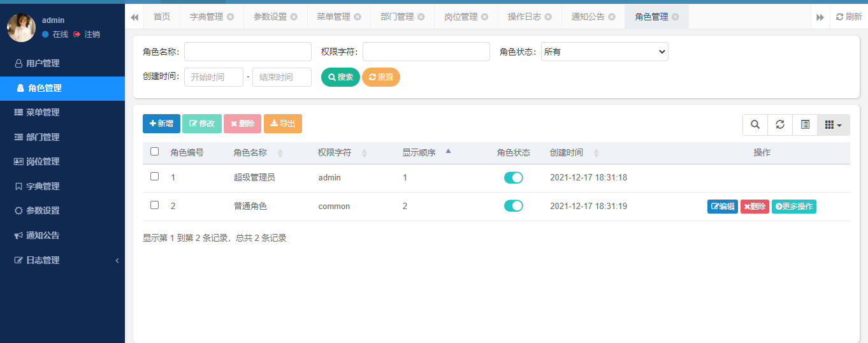Check the row for 超级管理员
This screenshot has width=868, height=343.
tap(154, 177)
